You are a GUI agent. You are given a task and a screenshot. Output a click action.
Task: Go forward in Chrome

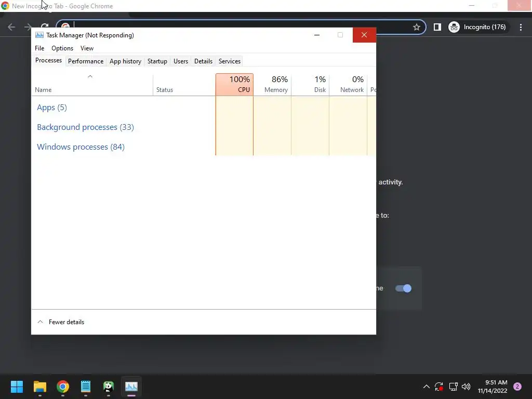(28, 27)
